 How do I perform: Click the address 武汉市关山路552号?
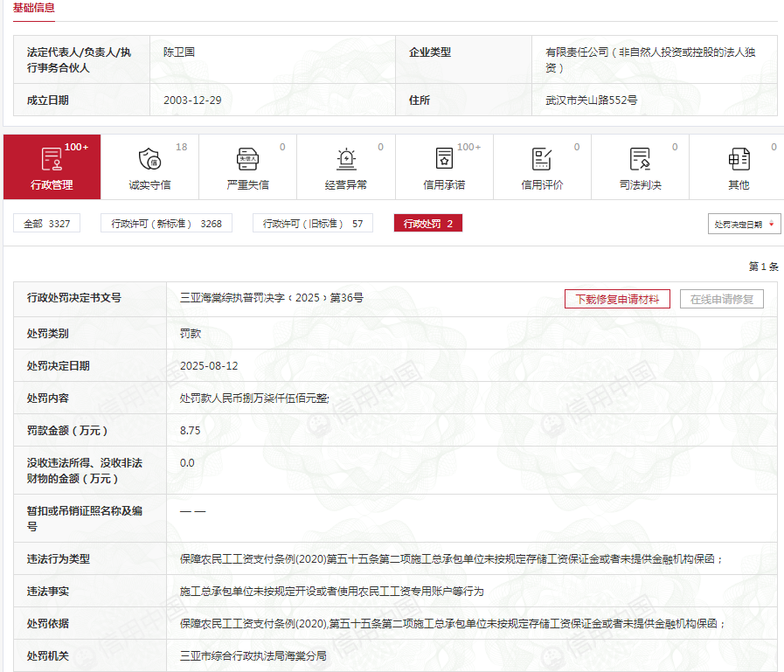591,100
